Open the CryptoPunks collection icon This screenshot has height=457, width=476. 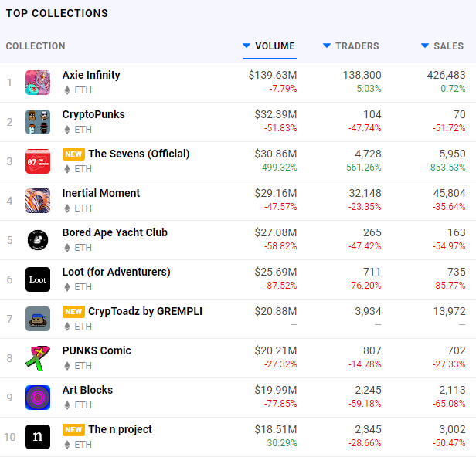pos(38,122)
